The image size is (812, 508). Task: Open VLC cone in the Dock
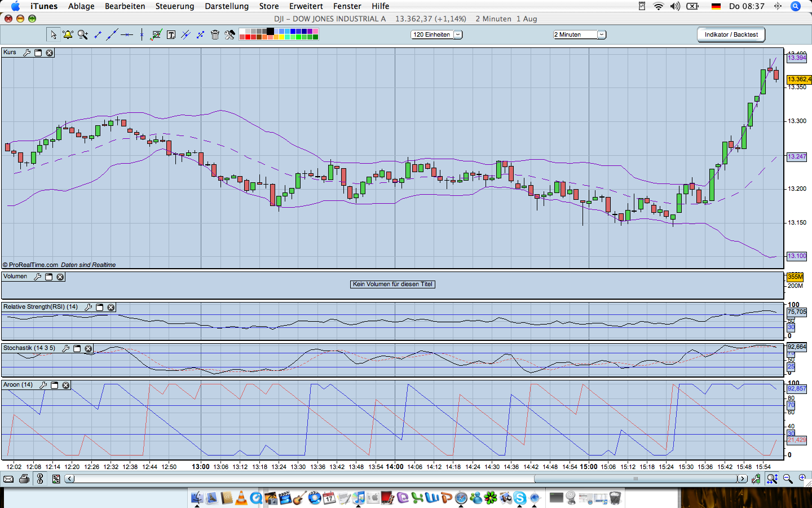pos(241,497)
